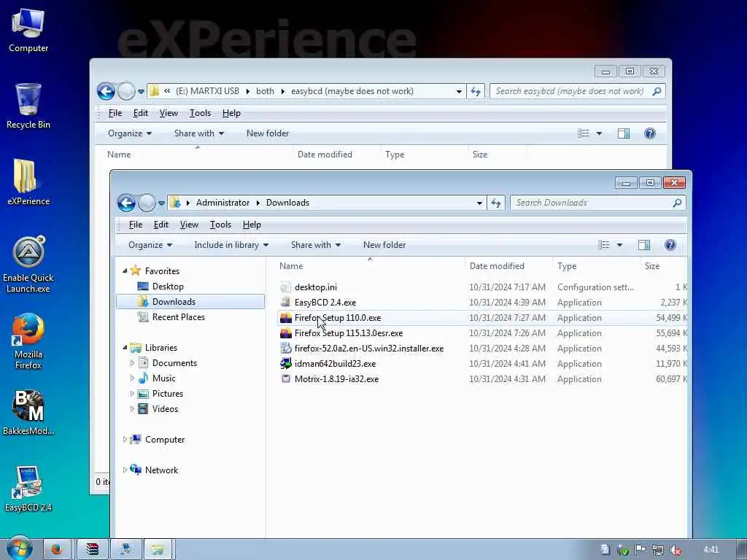Screen dimensions: 747x560
Task: Open Firefox from the taskbar
Action: (x=57, y=550)
